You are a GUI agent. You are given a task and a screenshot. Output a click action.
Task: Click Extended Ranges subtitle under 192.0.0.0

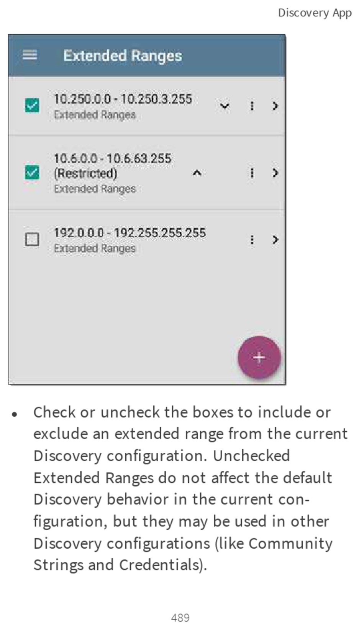tap(95, 249)
